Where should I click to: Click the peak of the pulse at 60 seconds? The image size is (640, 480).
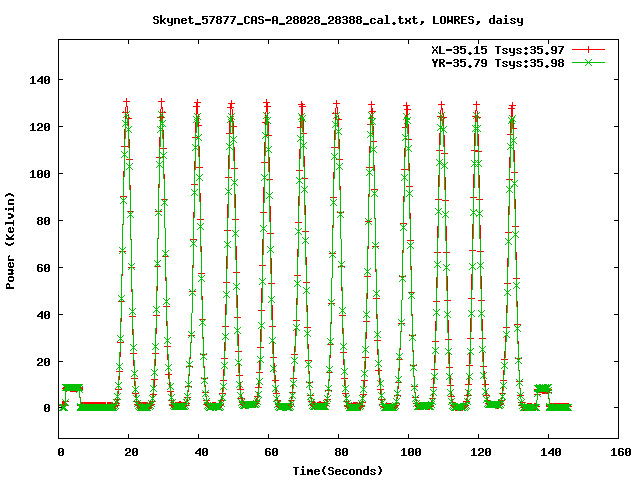267,103
